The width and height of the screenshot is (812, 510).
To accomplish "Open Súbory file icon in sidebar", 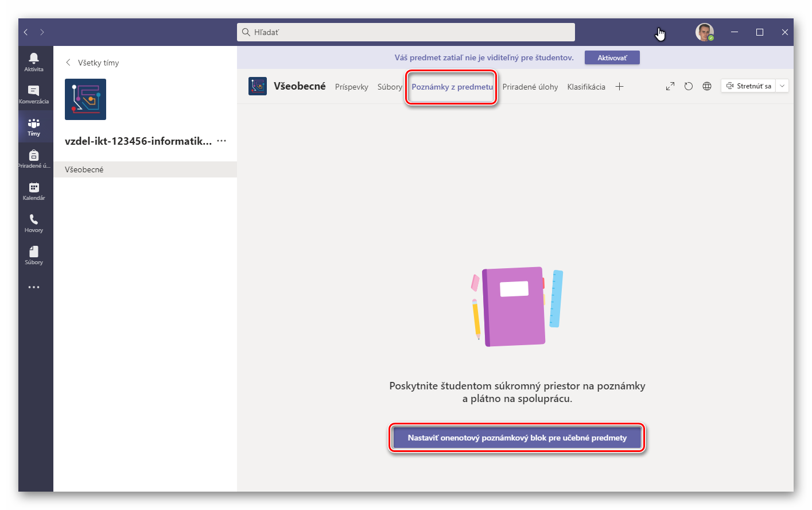I will point(34,255).
